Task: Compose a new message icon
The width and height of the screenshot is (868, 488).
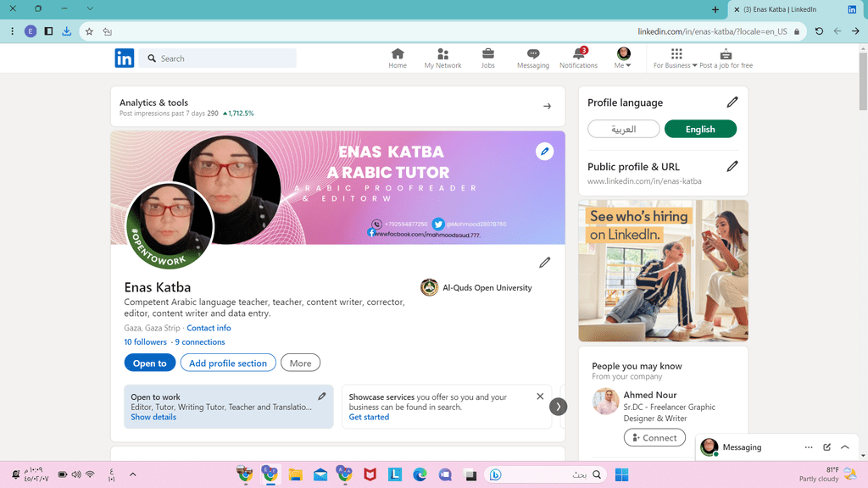Action: pos(826,447)
